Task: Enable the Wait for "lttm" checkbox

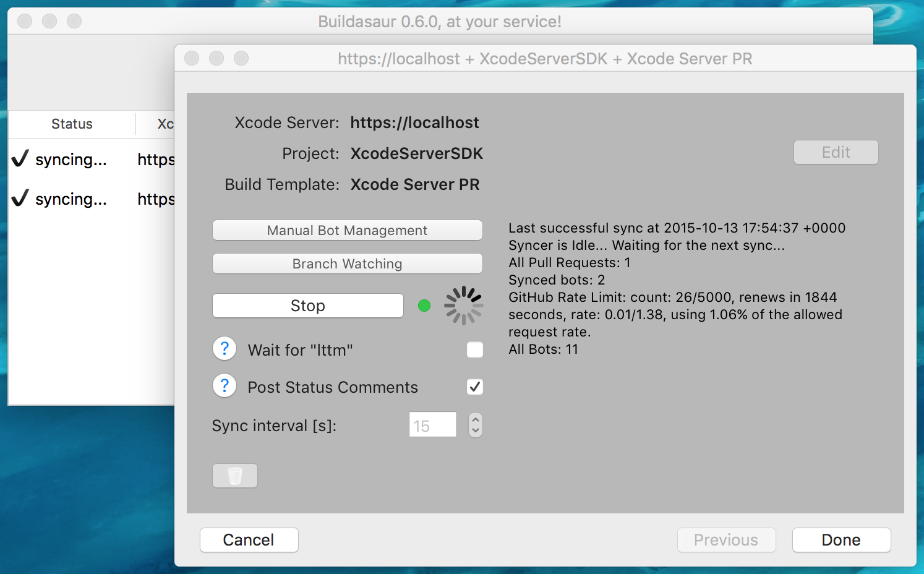Action: 475,349
